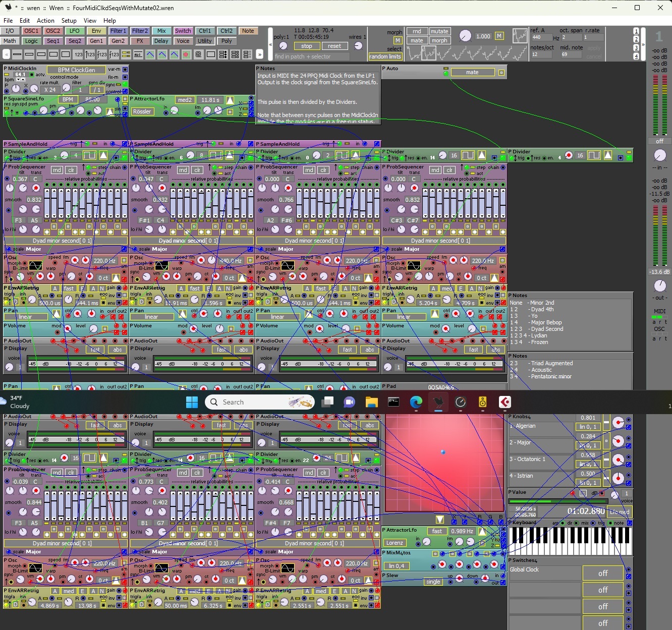Click the yellow M button under morph
Screen dimensions: 672x630
pos(398,40)
